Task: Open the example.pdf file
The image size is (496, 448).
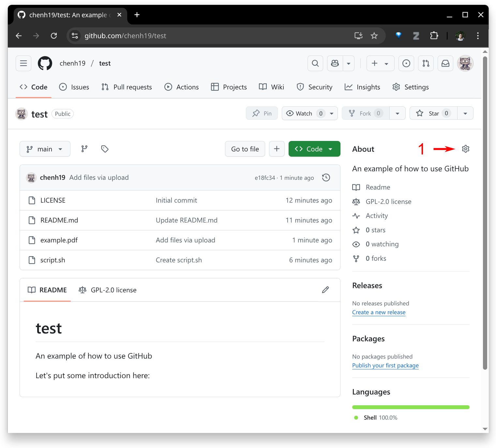Action: [x=59, y=240]
